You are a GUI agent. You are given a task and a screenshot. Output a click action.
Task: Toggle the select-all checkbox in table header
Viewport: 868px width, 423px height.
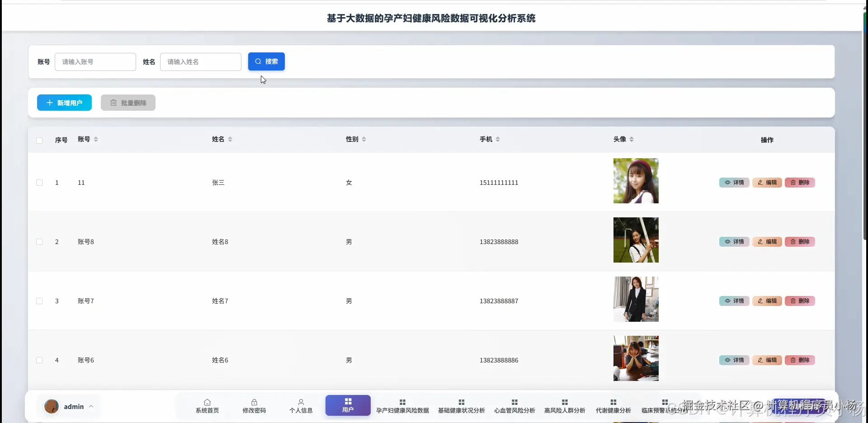pyautogui.click(x=39, y=141)
